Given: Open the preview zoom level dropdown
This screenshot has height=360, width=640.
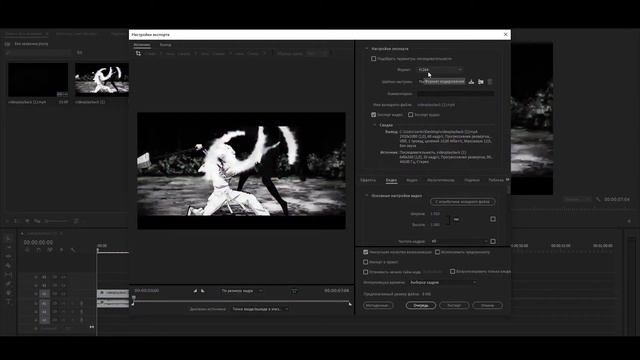Looking at the screenshot, I should point(242,291).
